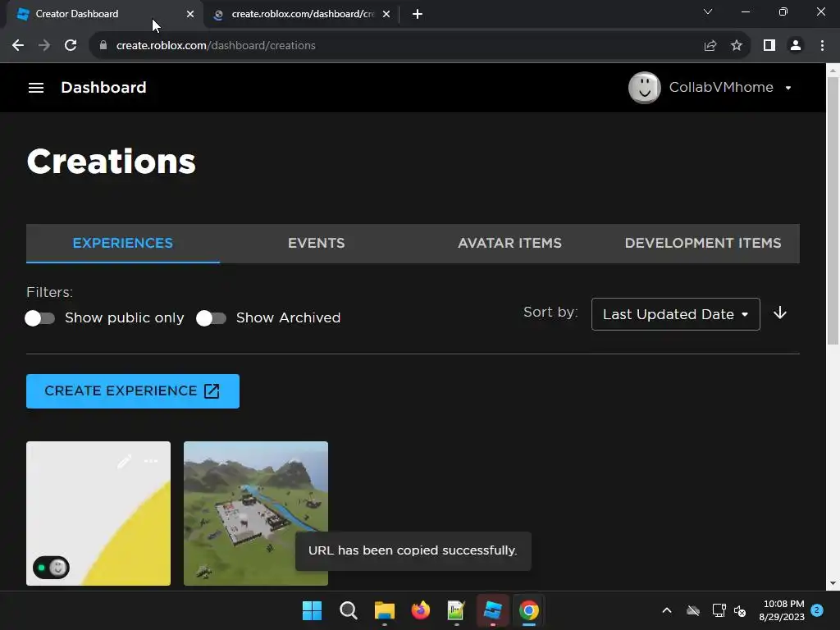
Task: Switch to the create.roblox.com/dashboard browser tab
Action: [x=302, y=14]
